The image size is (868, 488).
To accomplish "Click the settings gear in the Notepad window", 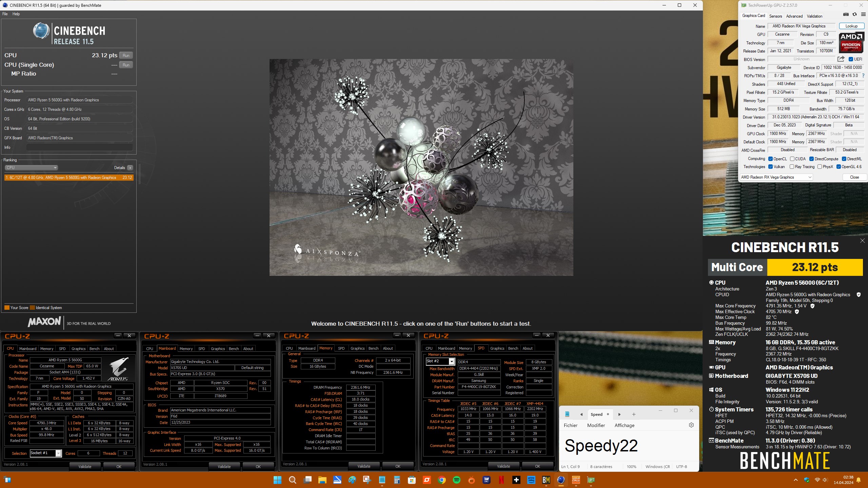I will [691, 425].
